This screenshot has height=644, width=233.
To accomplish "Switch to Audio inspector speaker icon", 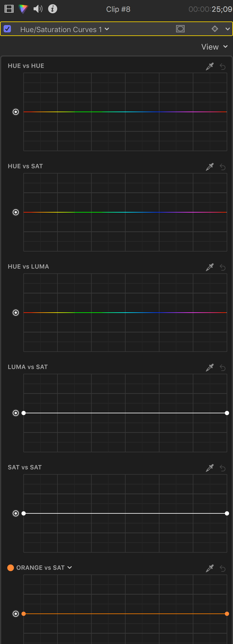I will 38,9.
